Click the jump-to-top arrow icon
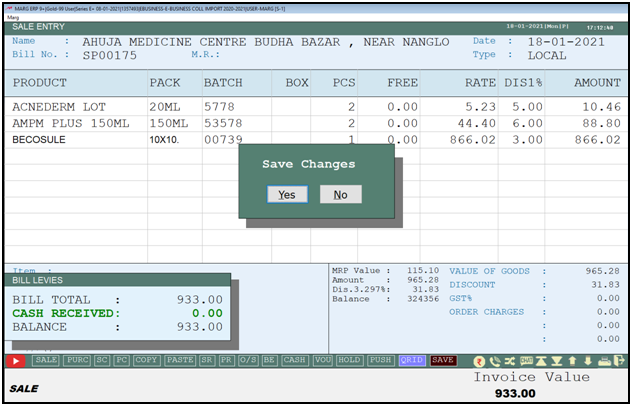This screenshot has width=632, height=406. (542, 360)
